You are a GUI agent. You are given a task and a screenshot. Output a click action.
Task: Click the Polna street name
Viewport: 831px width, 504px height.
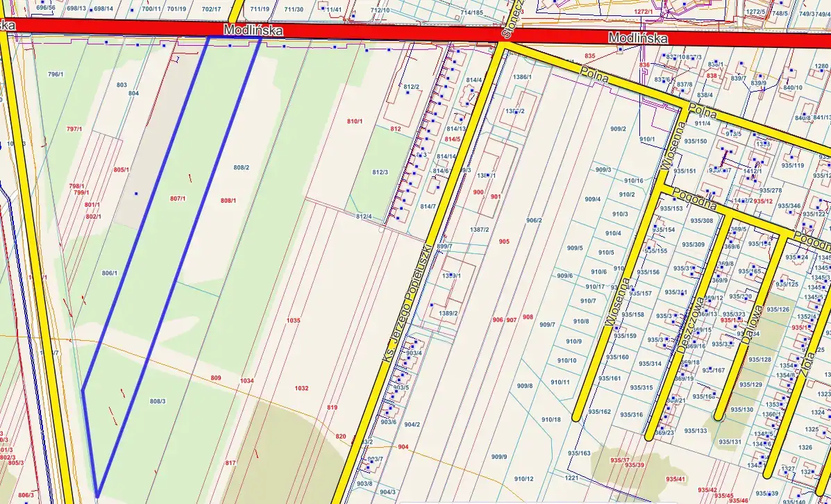(594, 74)
